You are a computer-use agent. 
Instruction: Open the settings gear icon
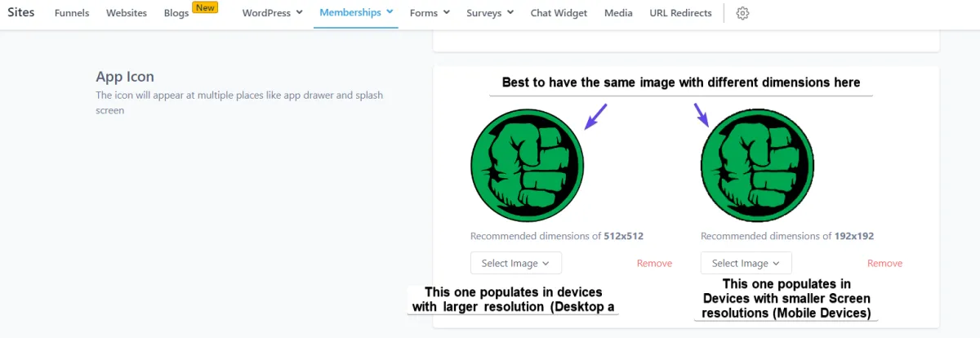(742, 13)
